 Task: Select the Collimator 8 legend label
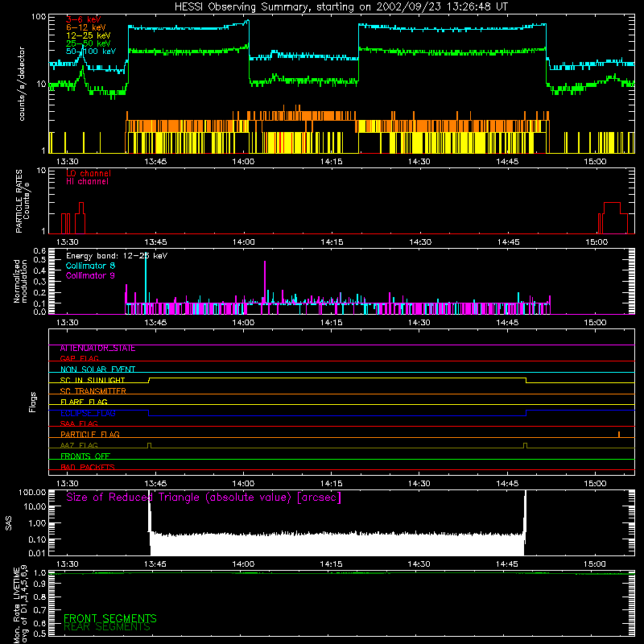(x=90, y=266)
